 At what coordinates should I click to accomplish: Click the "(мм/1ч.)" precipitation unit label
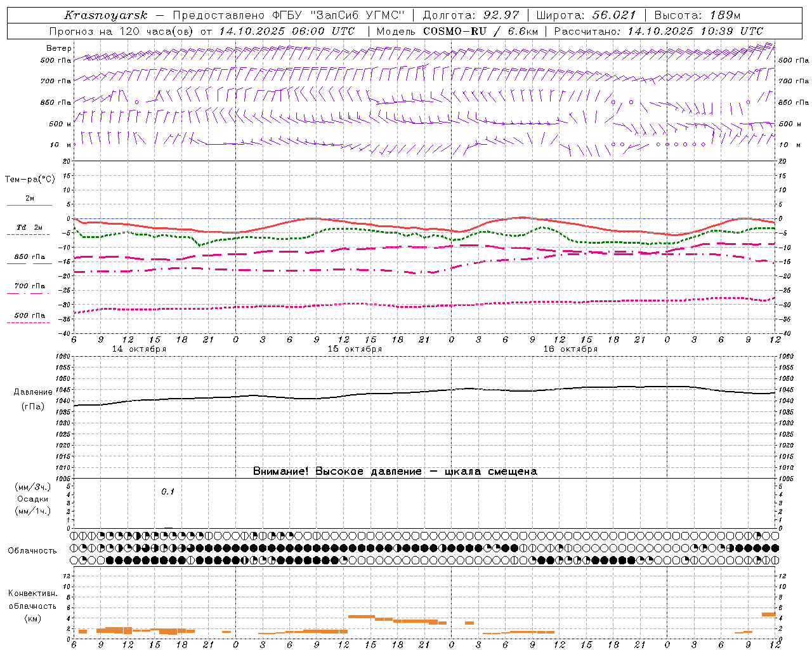point(33,511)
